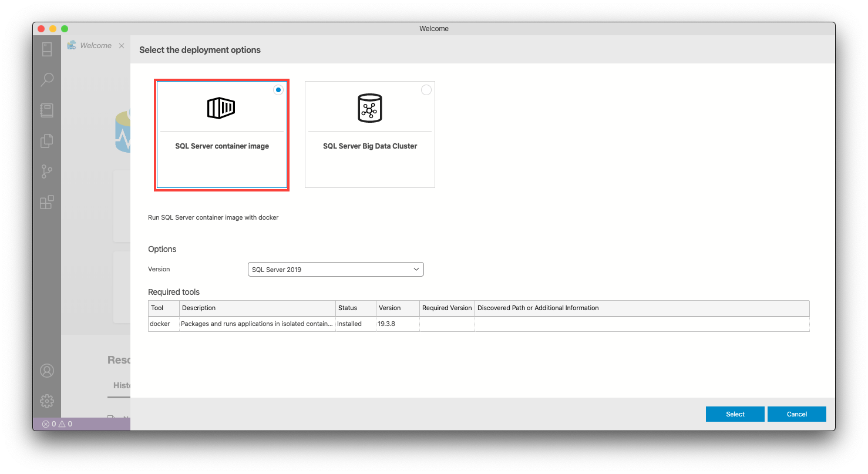The width and height of the screenshot is (868, 474).
Task: Click the Required Version column header
Action: coord(446,308)
